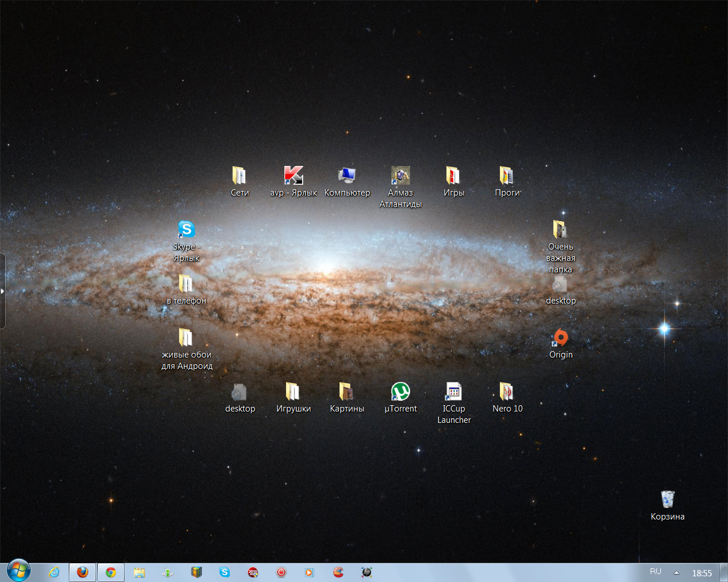Select the Компьютер desktop icon

[x=347, y=176]
